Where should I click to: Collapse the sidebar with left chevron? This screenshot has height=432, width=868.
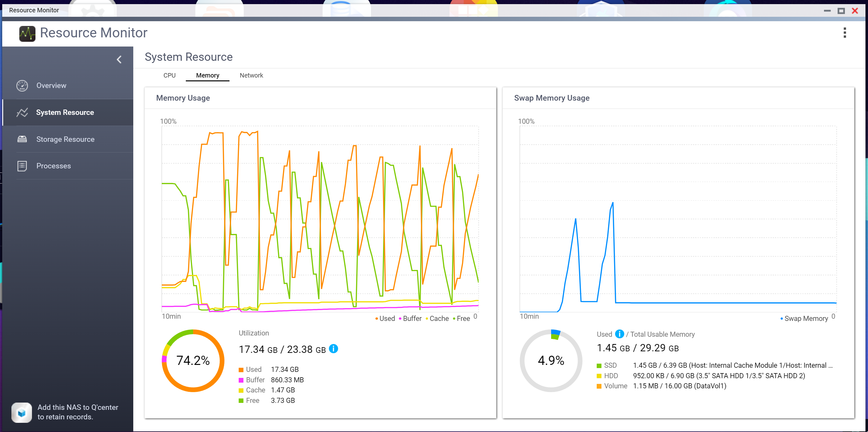point(119,59)
